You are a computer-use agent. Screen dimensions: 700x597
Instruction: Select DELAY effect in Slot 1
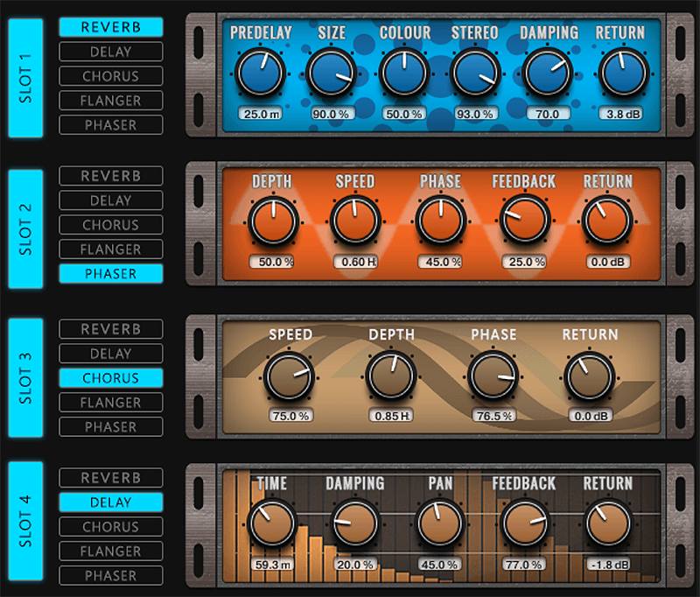(x=111, y=52)
